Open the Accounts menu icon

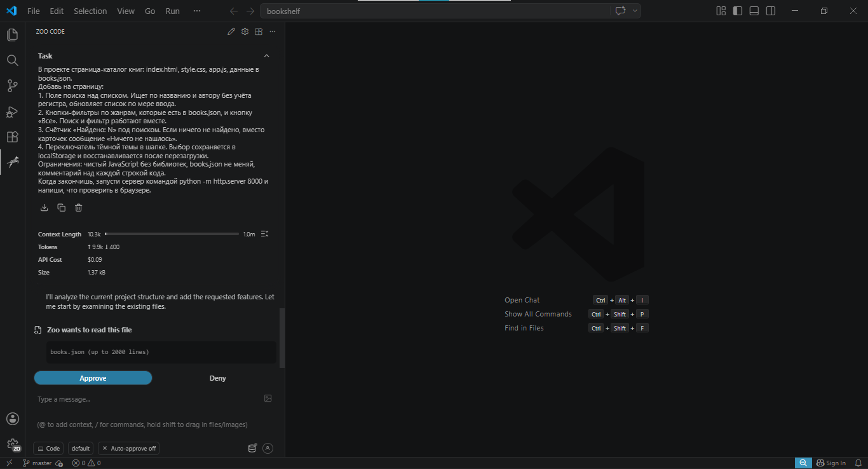pyautogui.click(x=12, y=419)
